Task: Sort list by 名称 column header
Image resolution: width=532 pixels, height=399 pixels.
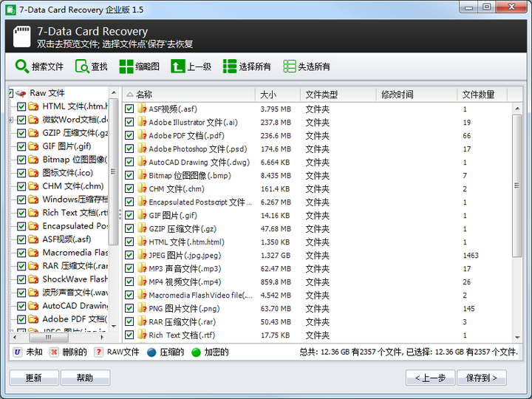Action: (188, 95)
